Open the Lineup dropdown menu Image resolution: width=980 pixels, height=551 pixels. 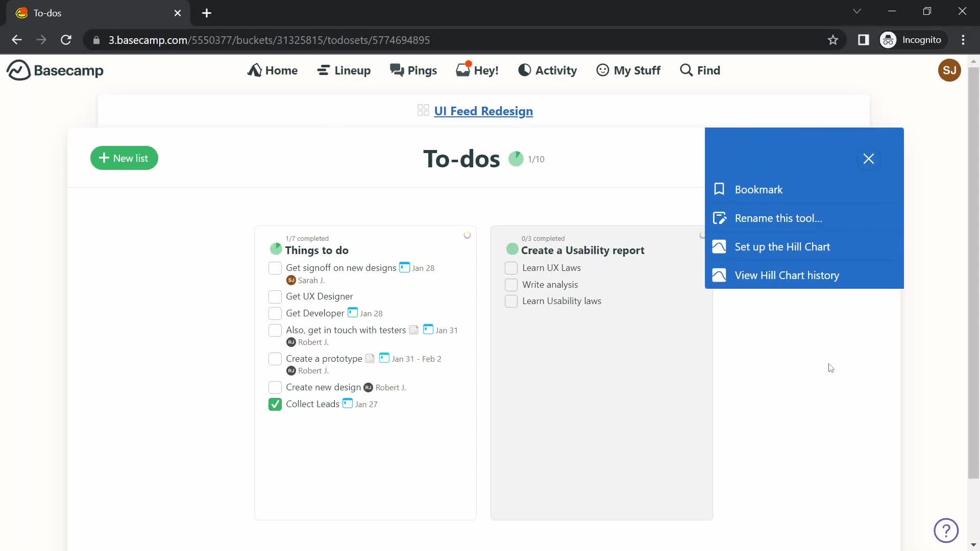pyautogui.click(x=345, y=70)
